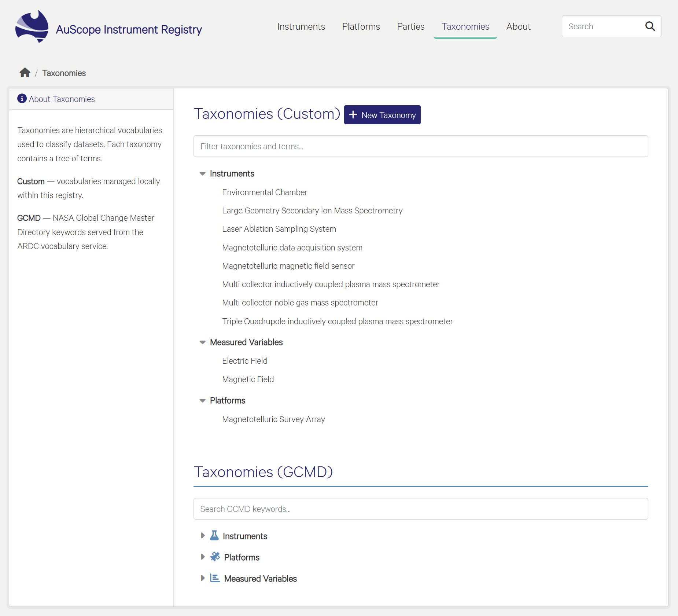Screen dimensions: 678x616
Task: Open the Platforms nav menu item
Action: coord(361,27)
